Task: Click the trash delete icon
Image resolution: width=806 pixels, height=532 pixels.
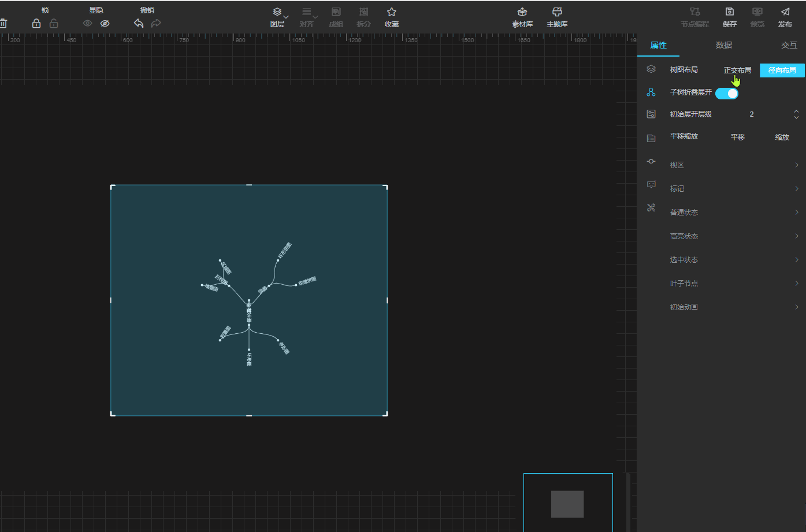Action: (x=3, y=24)
